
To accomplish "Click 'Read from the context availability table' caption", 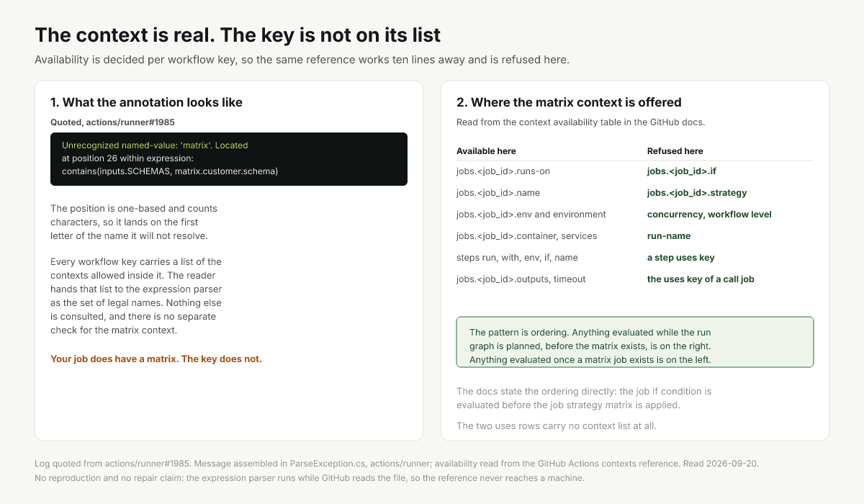I will (x=580, y=122).
